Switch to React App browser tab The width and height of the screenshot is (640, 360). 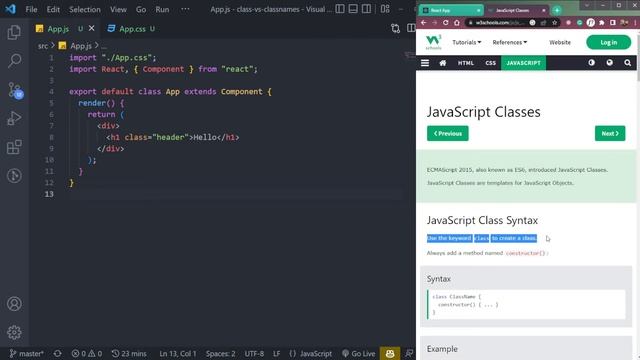(x=451, y=10)
